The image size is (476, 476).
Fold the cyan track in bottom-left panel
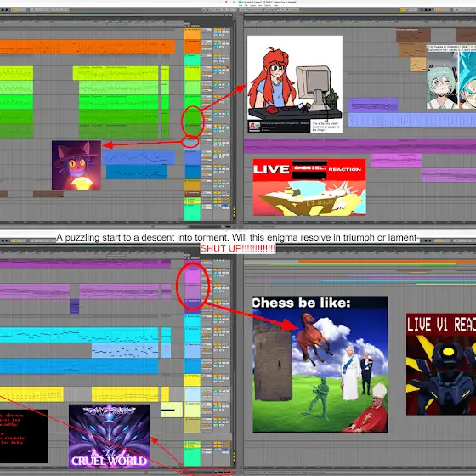point(187,329)
